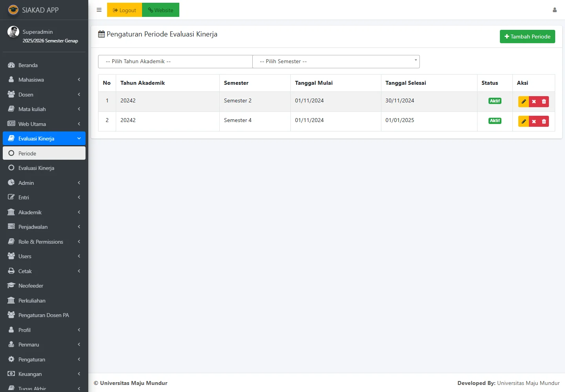Click the yellow Logout button

pos(124,10)
